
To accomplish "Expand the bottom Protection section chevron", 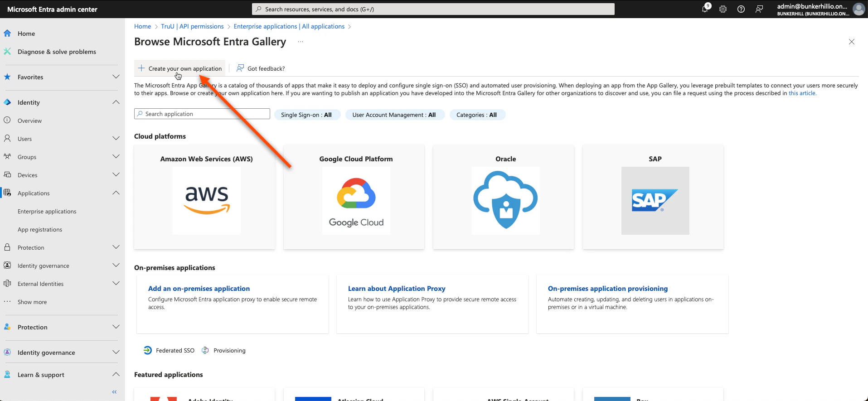I will click(x=116, y=327).
